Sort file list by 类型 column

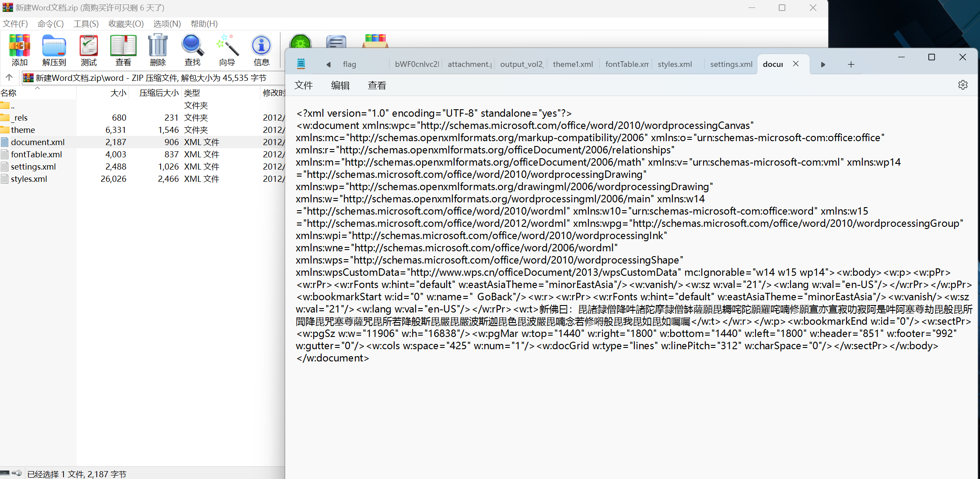coord(221,93)
